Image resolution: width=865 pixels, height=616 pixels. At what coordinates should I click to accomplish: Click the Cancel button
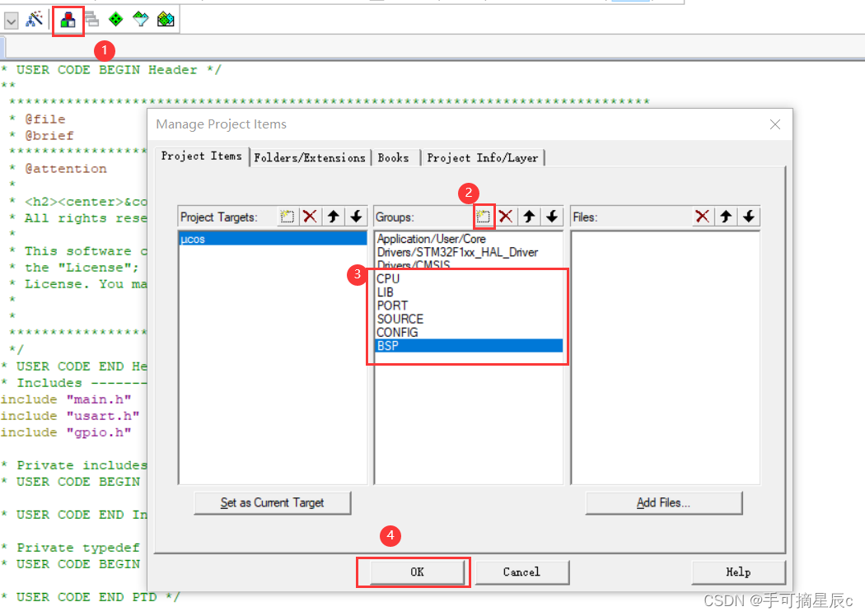[521, 572]
